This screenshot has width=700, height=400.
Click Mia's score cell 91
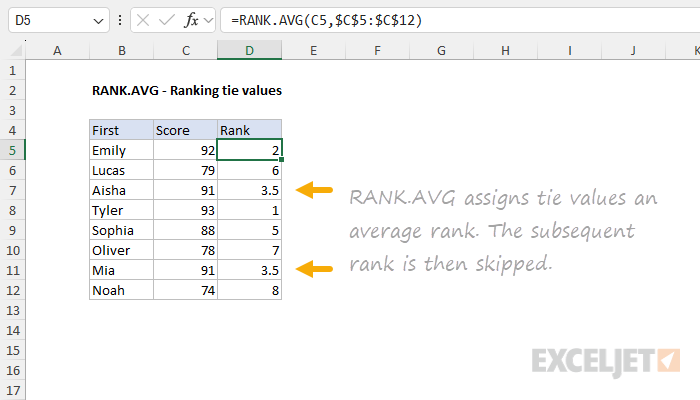(x=186, y=271)
